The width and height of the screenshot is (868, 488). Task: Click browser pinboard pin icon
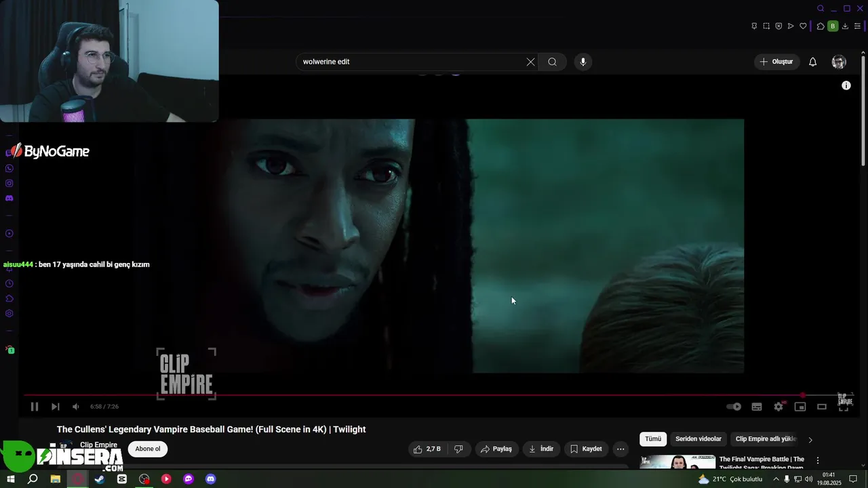(754, 26)
